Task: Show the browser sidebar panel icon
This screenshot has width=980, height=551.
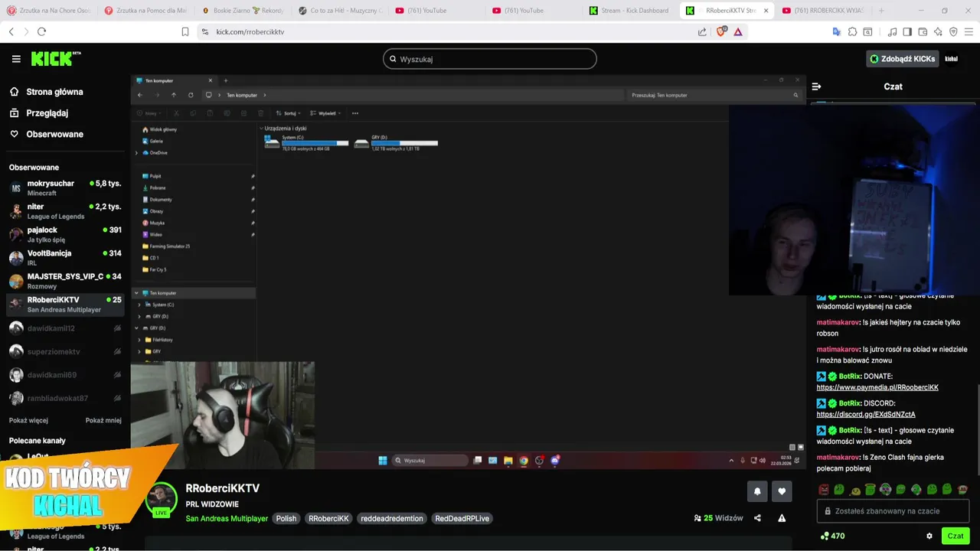Action: tap(907, 31)
